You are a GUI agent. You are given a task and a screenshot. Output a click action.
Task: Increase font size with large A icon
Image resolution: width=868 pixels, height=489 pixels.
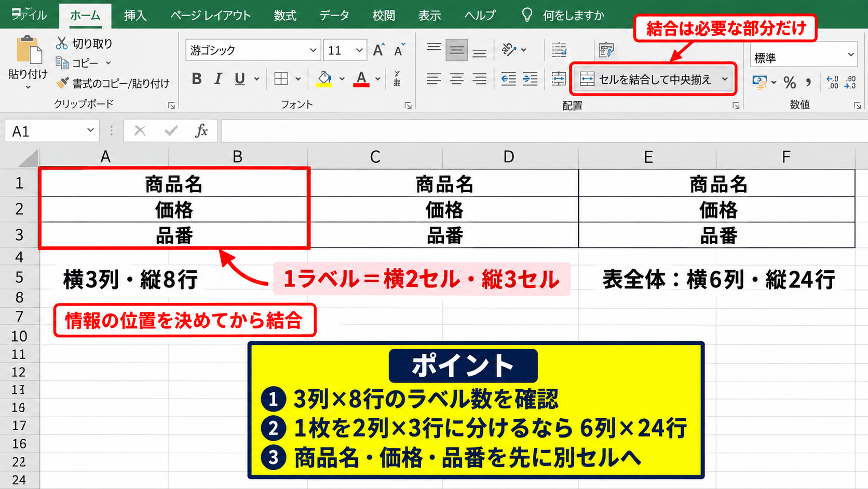tap(379, 50)
